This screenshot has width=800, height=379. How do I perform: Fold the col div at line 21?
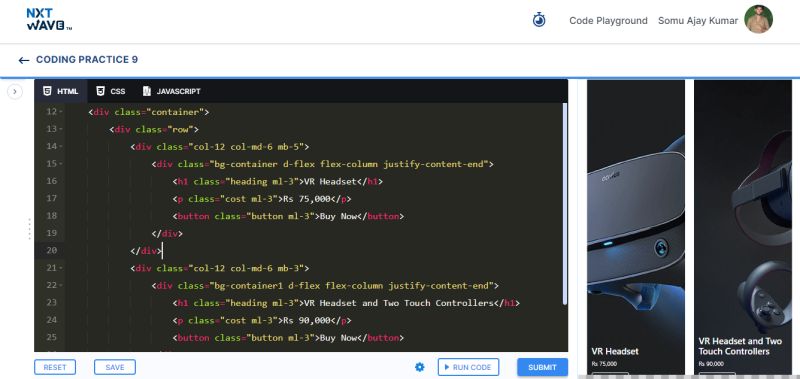(x=61, y=268)
